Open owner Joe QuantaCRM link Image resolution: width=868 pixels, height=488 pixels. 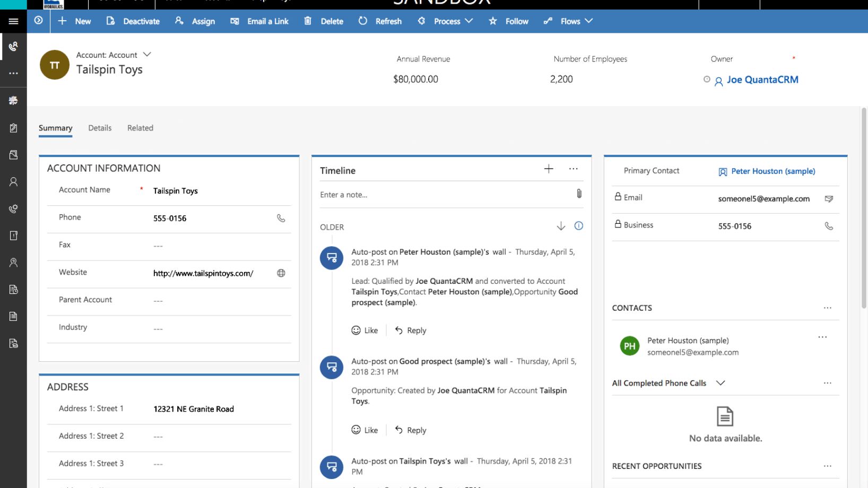click(x=762, y=80)
